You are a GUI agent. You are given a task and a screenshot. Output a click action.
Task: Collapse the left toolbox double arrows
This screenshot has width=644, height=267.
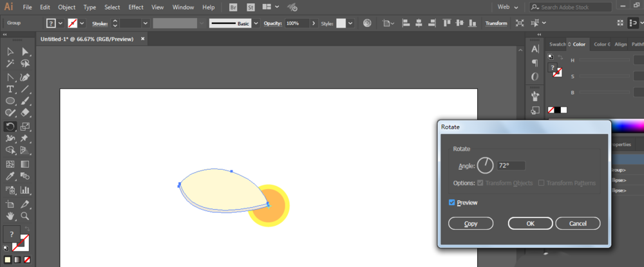click(x=5, y=35)
